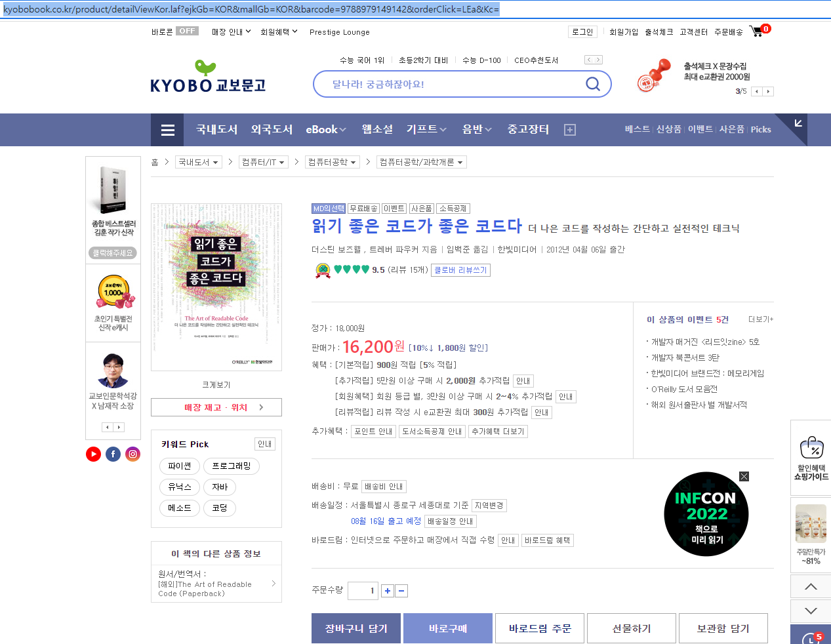Show next keyword suggestion arrow

[x=598, y=60]
